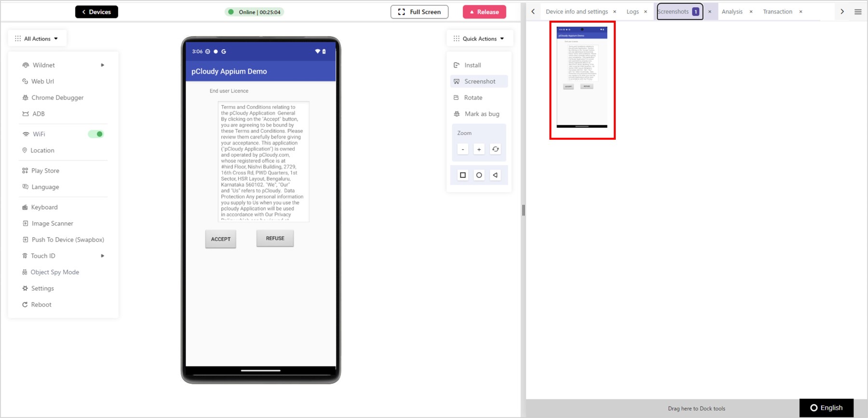Expand Wildnet submenu arrow
The width and height of the screenshot is (868, 418).
coord(102,65)
